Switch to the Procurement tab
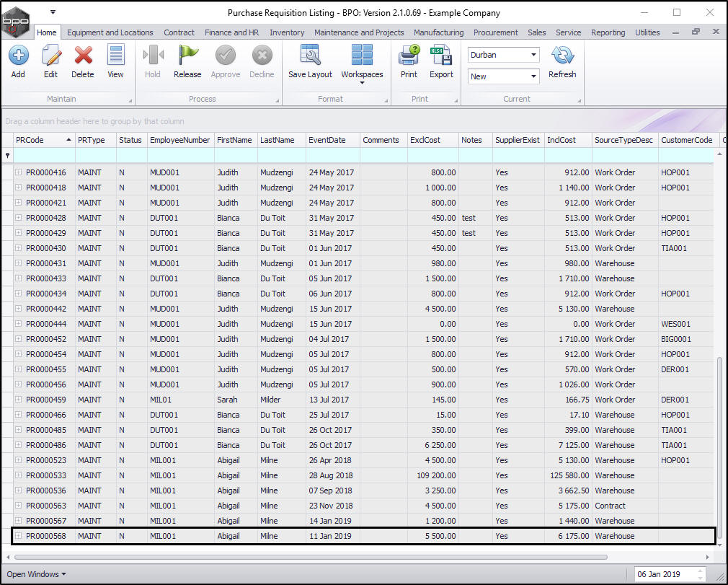728x585 pixels. pos(495,32)
